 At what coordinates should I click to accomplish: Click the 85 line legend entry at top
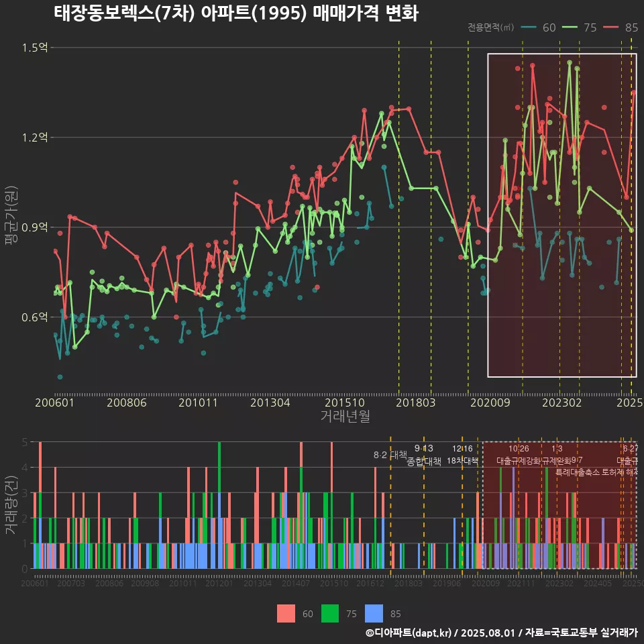coord(621,28)
